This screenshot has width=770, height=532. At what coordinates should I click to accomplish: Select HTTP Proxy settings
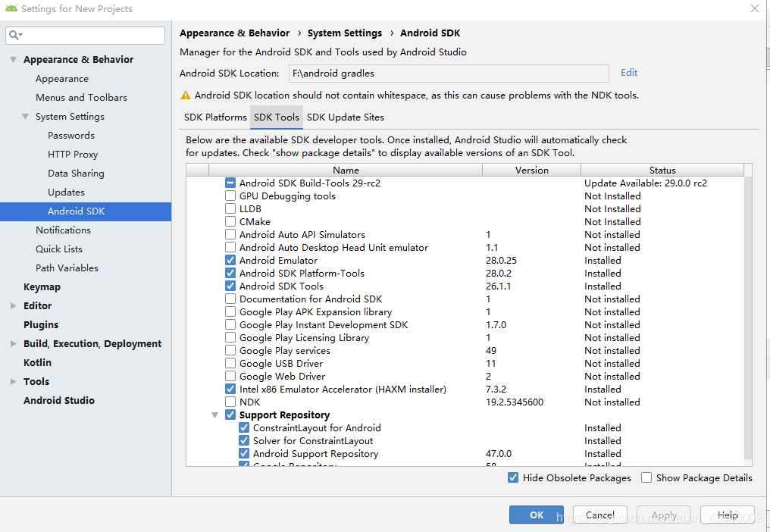click(x=73, y=155)
